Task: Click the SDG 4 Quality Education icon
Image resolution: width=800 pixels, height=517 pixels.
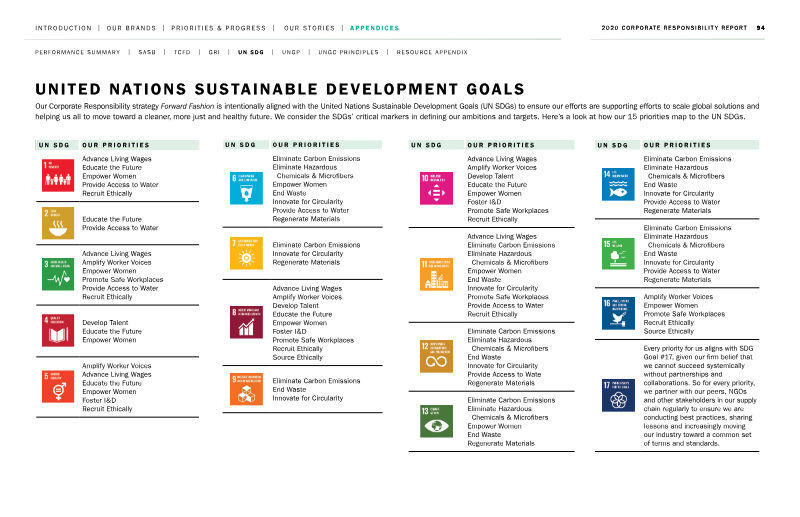Action: tap(58, 331)
